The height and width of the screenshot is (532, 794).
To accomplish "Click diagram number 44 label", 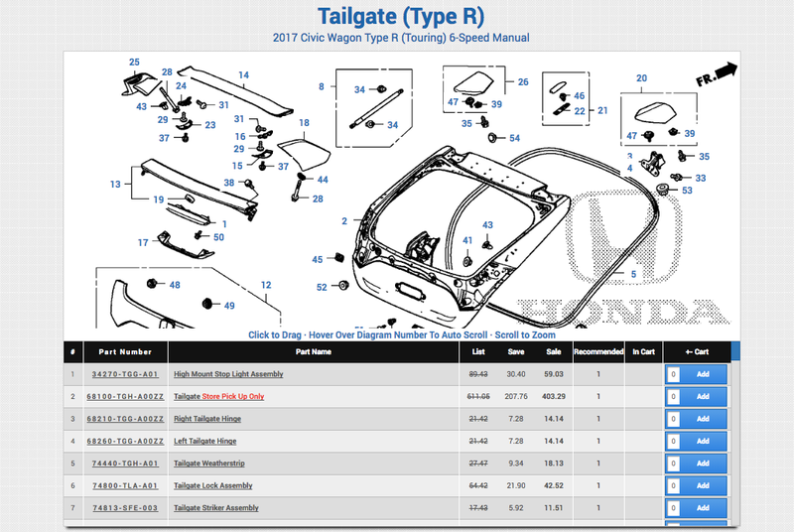I will [323, 180].
